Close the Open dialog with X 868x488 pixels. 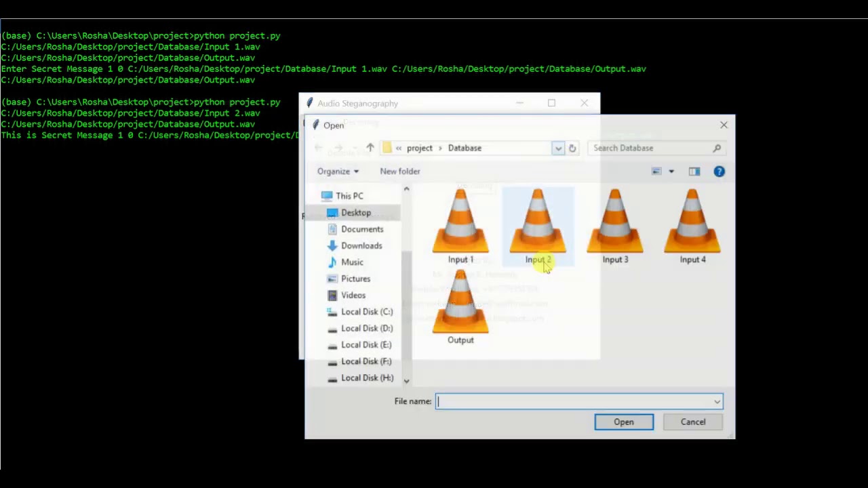(724, 125)
